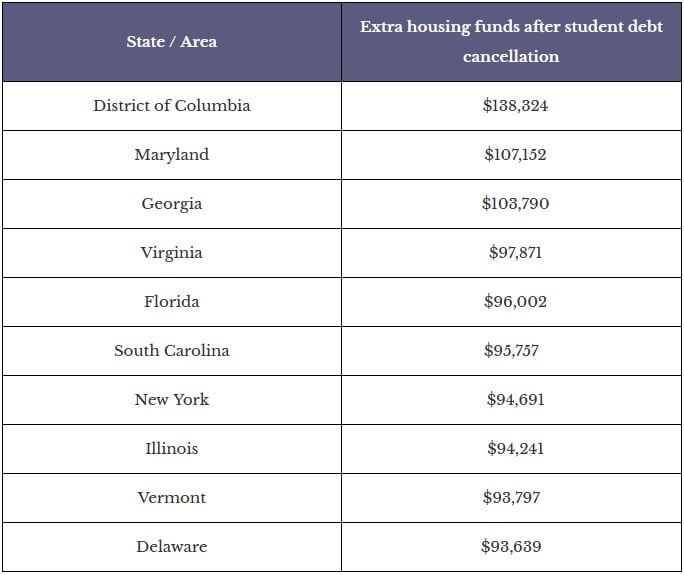
Task: Select the Maryland row label
Action: coord(171,155)
